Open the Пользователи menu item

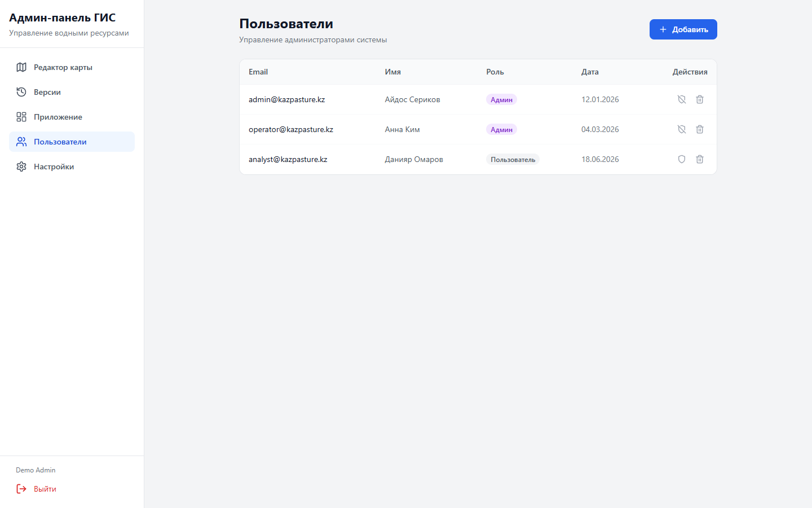[72, 142]
